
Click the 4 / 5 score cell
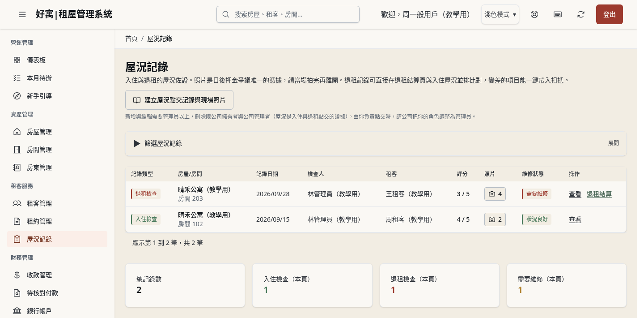coord(463,219)
